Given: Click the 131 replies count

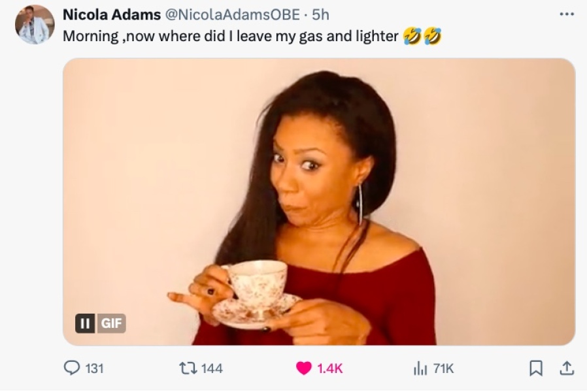Looking at the screenshot, I should click(x=94, y=369).
